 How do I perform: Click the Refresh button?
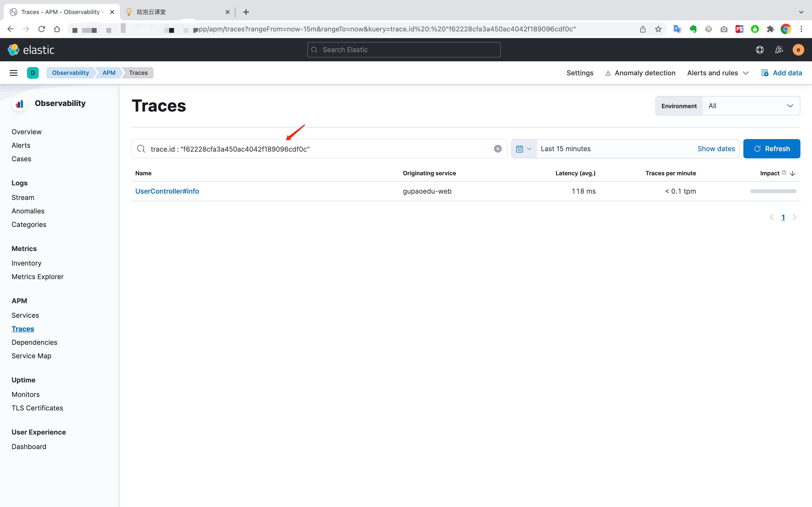click(771, 149)
